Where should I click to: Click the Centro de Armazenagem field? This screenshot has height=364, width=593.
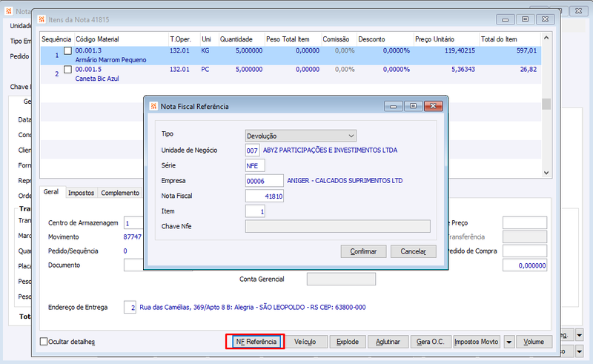pyautogui.click(x=133, y=223)
